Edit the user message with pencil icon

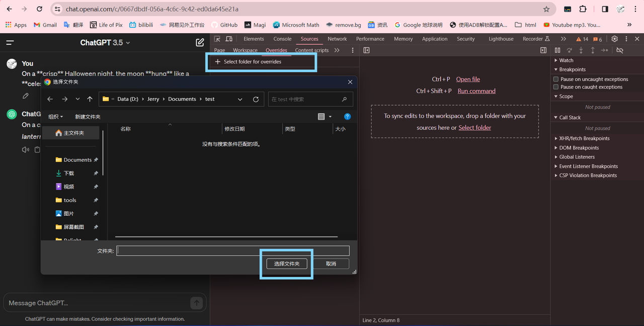26,96
